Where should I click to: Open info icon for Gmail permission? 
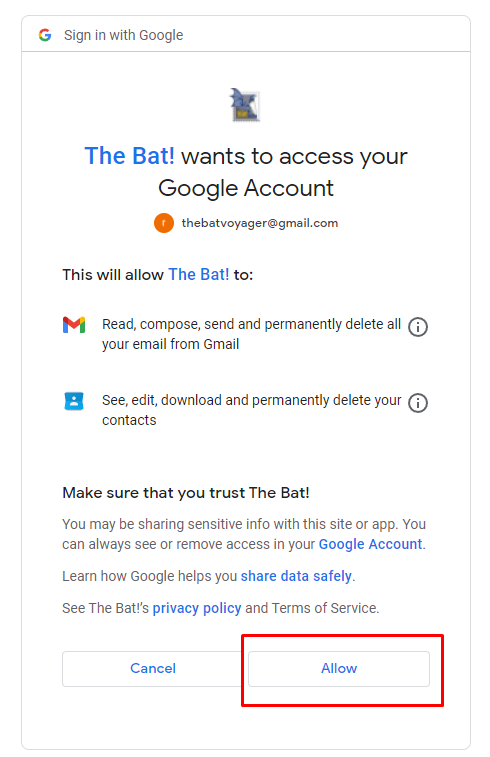(x=418, y=327)
